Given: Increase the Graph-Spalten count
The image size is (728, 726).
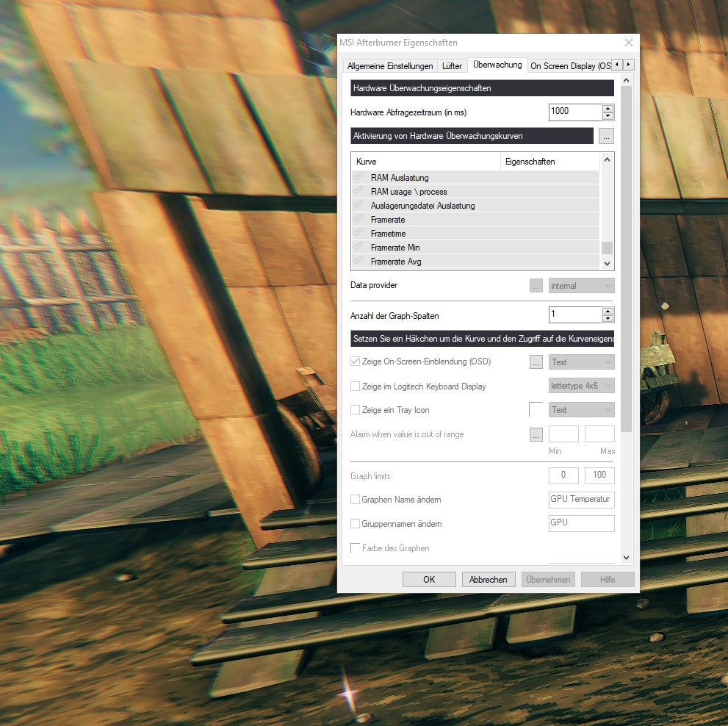Looking at the screenshot, I should point(608,311).
